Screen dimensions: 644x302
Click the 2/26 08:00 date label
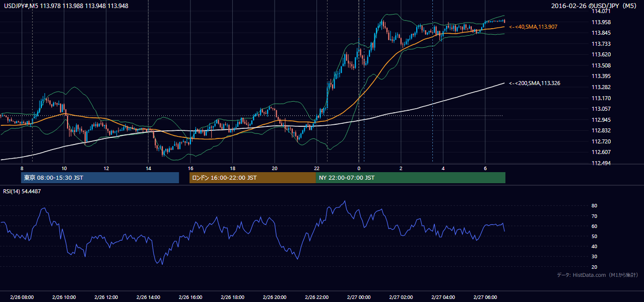(22, 297)
